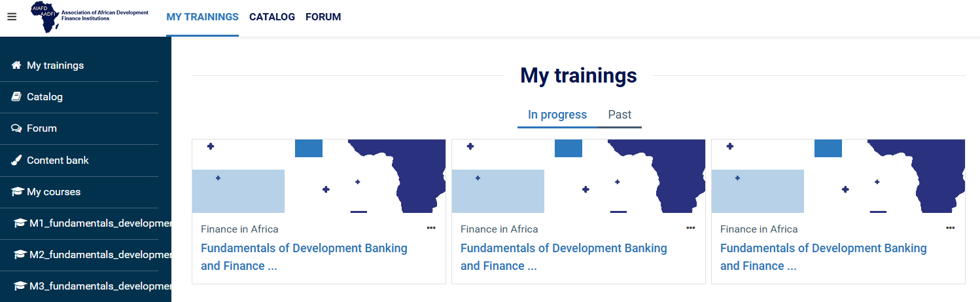Open second course card's three-dot menu
Image resolution: width=980 pixels, height=302 pixels.
click(691, 228)
